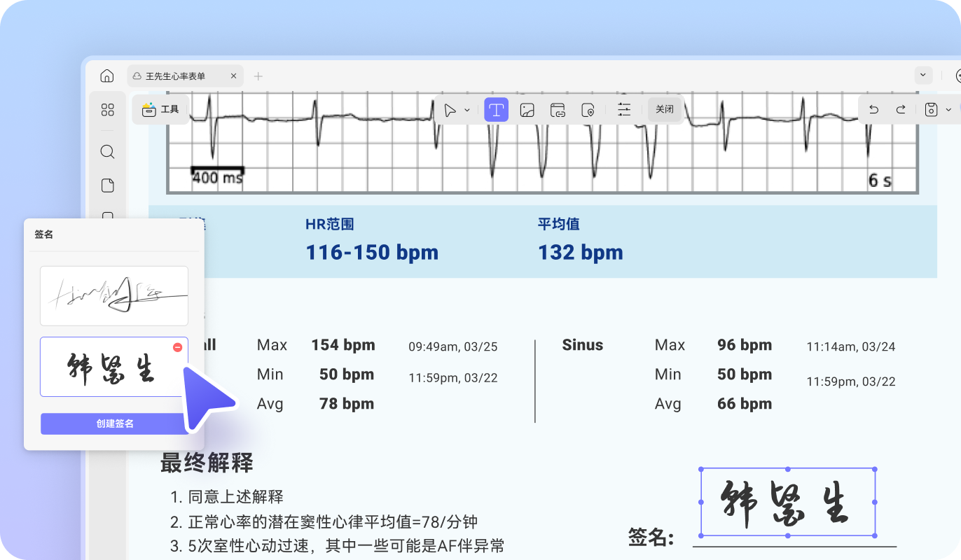
Task: Grab the right-middle handle of signature box
Action: (875, 502)
